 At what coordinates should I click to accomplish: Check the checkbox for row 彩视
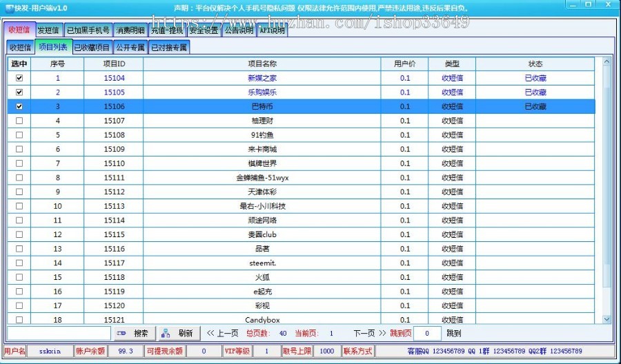click(x=19, y=306)
